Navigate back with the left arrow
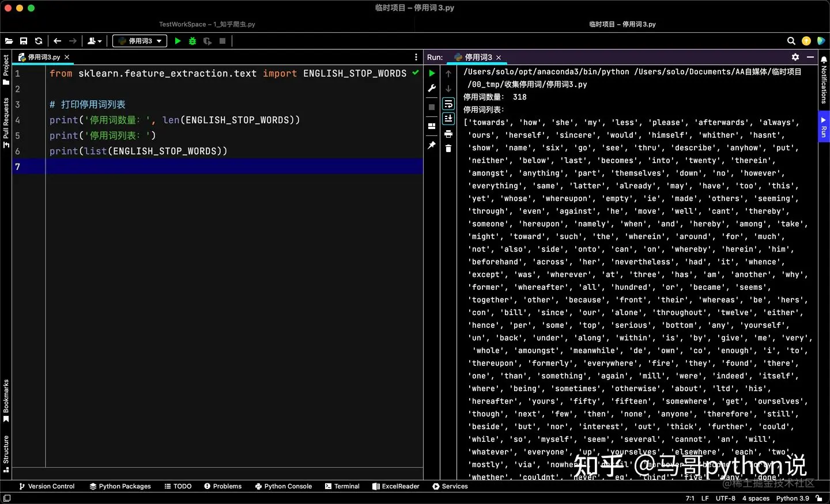 point(58,41)
